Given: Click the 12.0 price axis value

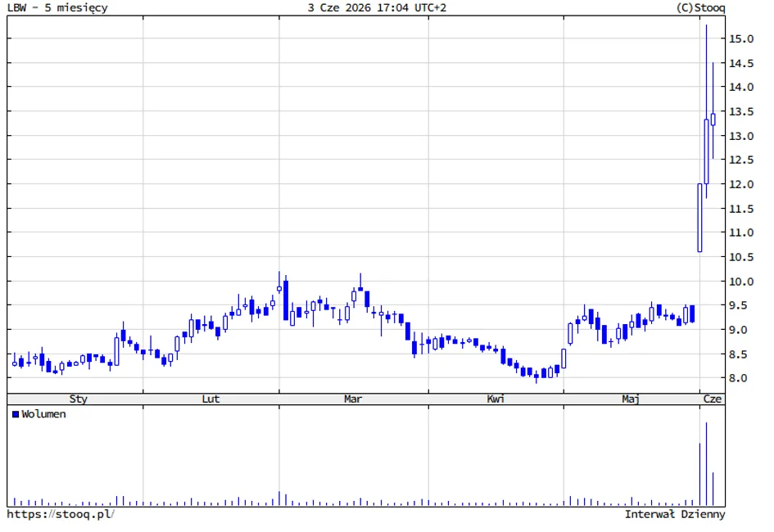Looking at the screenshot, I should (x=741, y=185).
